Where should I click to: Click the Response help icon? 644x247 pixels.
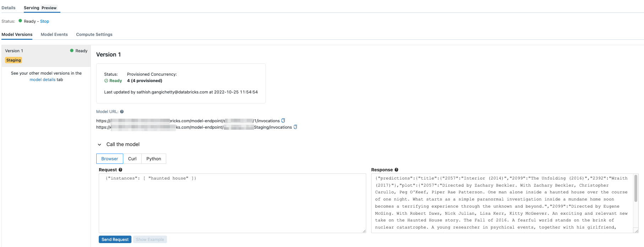396,170
